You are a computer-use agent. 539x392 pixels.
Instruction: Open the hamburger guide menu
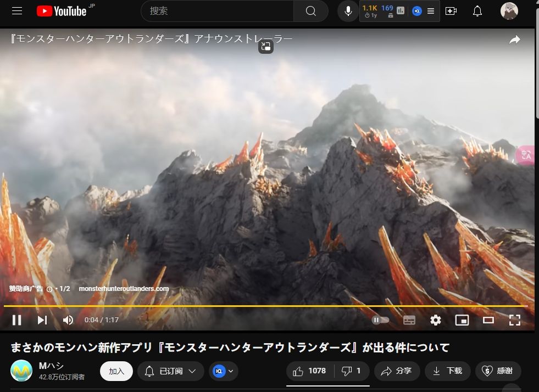point(17,11)
